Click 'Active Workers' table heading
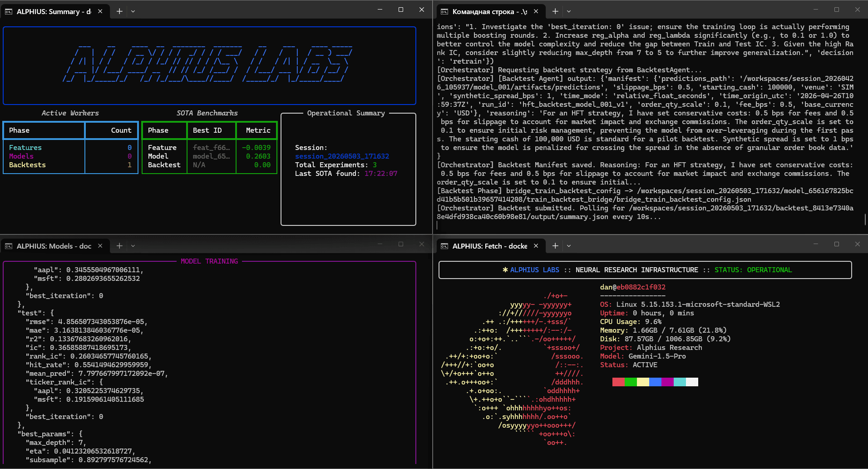The height and width of the screenshot is (469, 868). pos(70,113)
